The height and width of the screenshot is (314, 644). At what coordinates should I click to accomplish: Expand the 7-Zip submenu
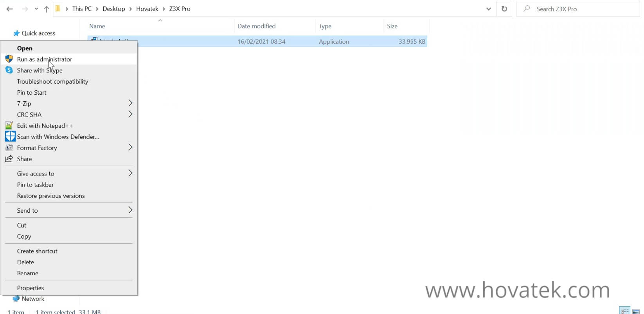click(130, 103)
